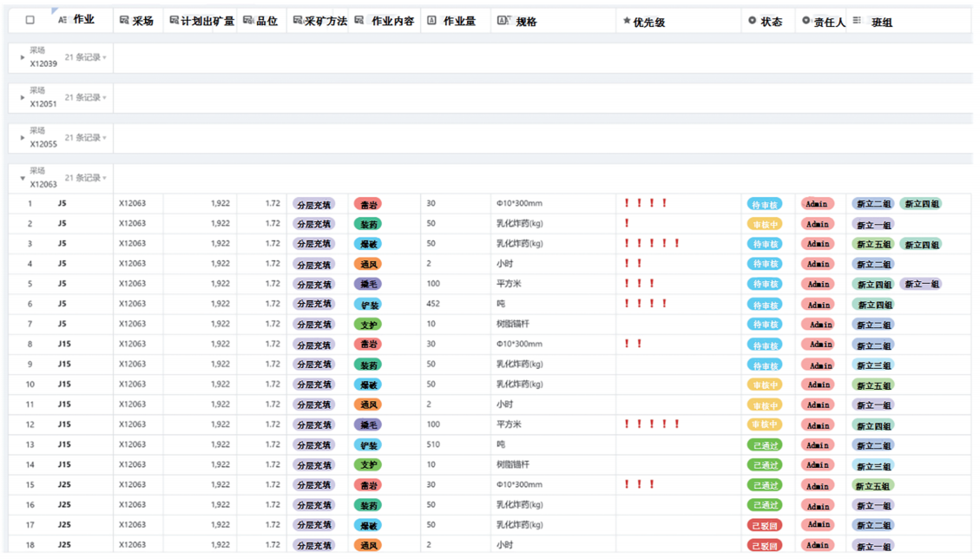This screenshot has height=559, width=980.
Task: Click the 责任人 column header icon
Action: tap(806, 21)
